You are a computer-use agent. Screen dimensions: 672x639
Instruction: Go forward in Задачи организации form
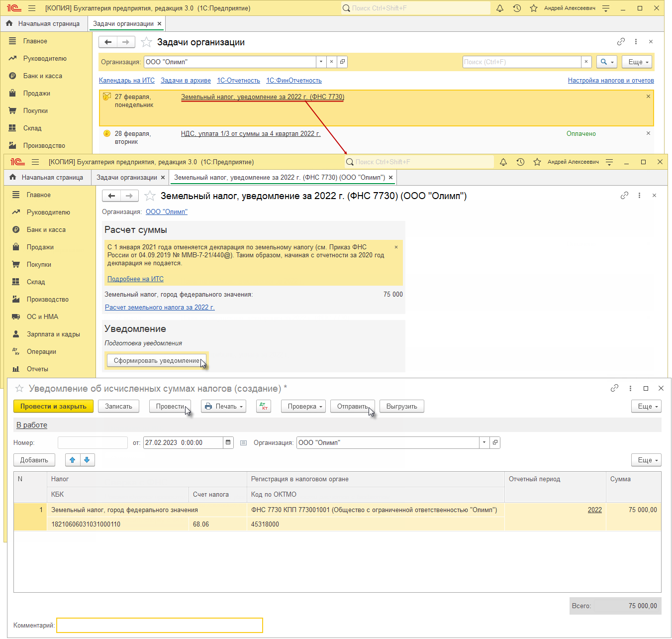coord(126,42)
